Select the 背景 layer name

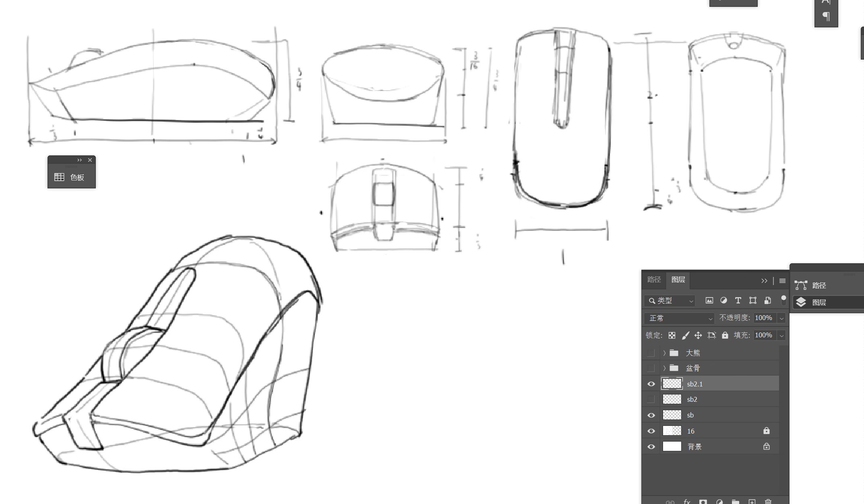tap(695, 447)
